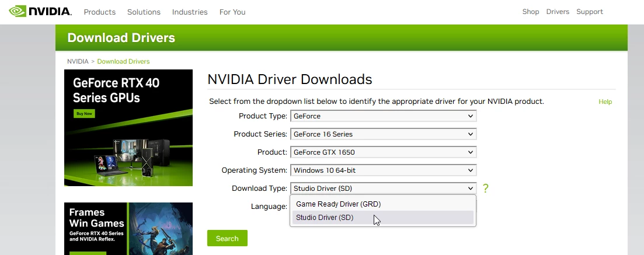Open the Product Series dropdown

[383, 134]
